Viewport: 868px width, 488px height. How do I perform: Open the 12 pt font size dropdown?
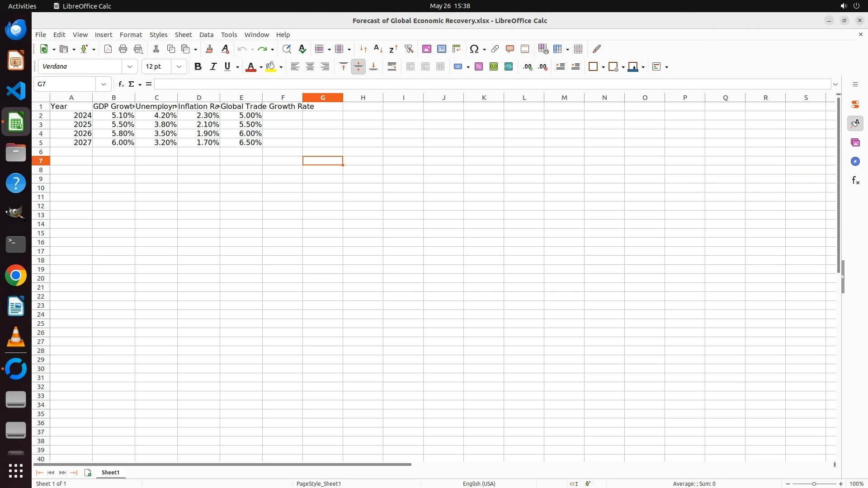point(179,67)
